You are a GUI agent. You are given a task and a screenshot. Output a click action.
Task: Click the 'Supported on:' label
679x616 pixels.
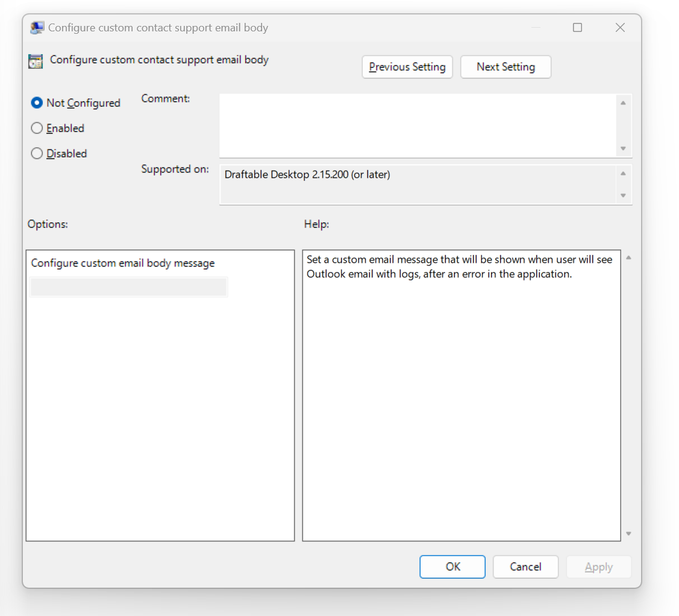pos(175,169)
